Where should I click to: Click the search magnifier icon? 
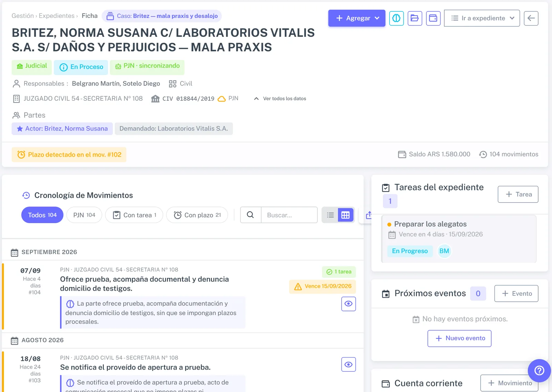(250, 215)
